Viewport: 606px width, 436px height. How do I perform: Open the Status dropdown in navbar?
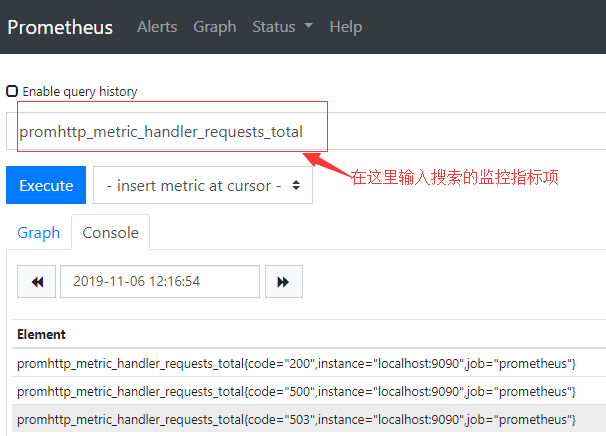click(x=282, y=27)
